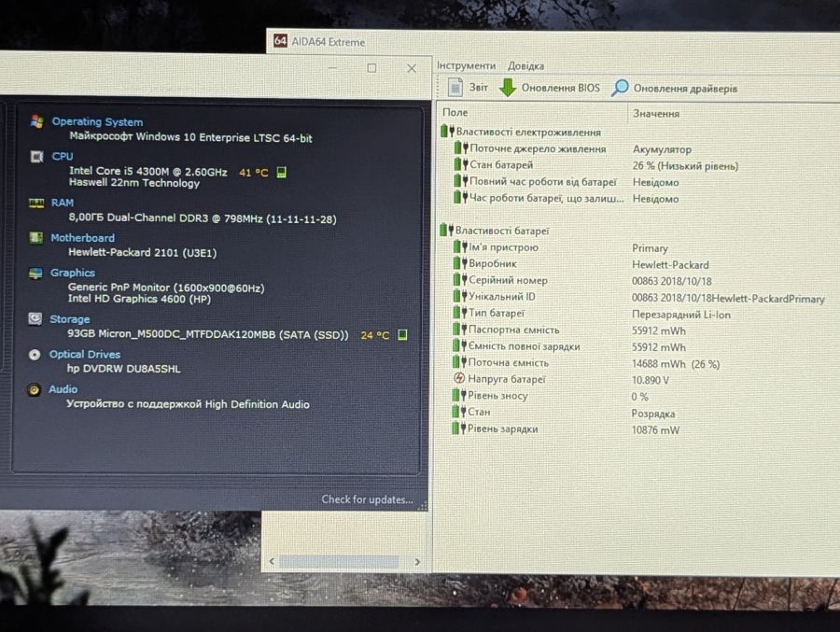Click the CPU chip icon
The width and height of the screenshot is (840, 632).
[x=36, y=156]
